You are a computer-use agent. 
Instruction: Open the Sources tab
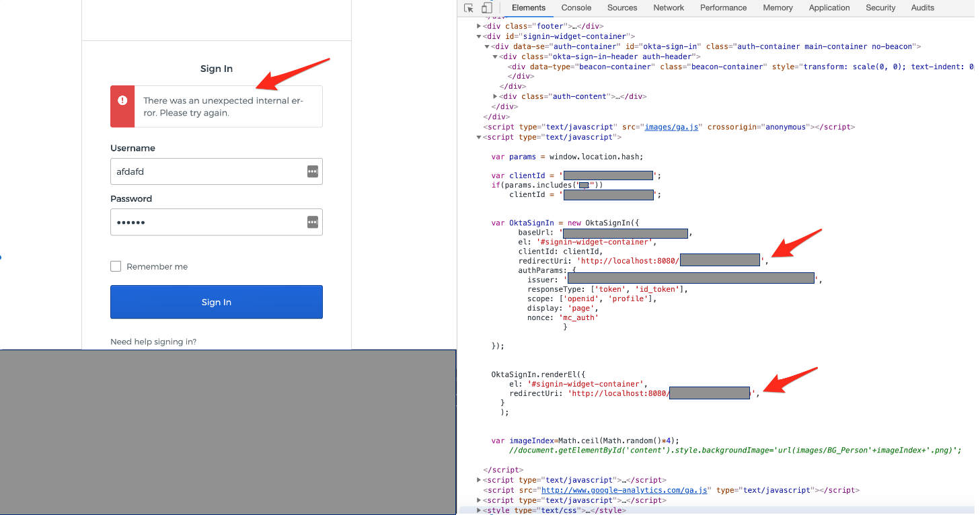pyautogui.click(x=621, y=8)
